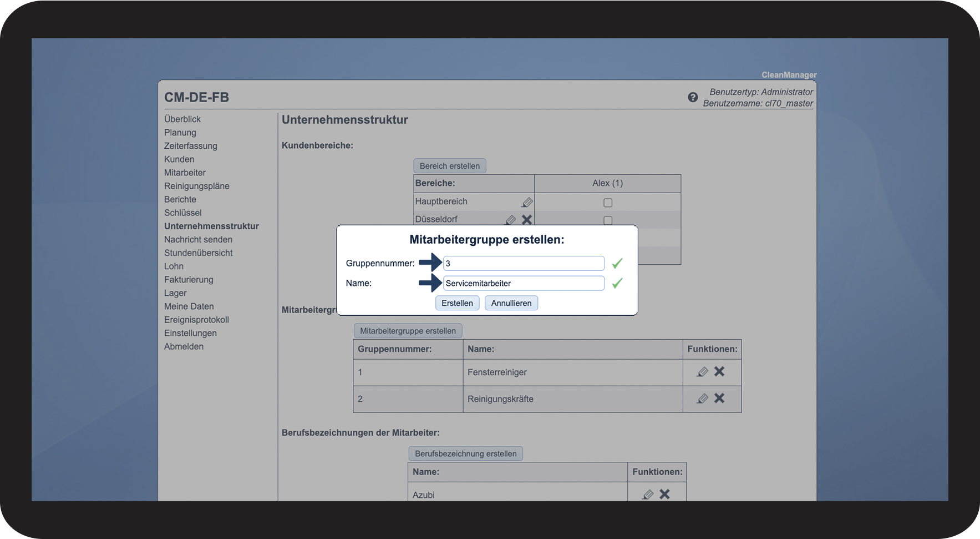The height and width of the screenshot is (539, 980).
Task: Edit the Fensterreiniger group pencil icon
Action: point(702,372)
